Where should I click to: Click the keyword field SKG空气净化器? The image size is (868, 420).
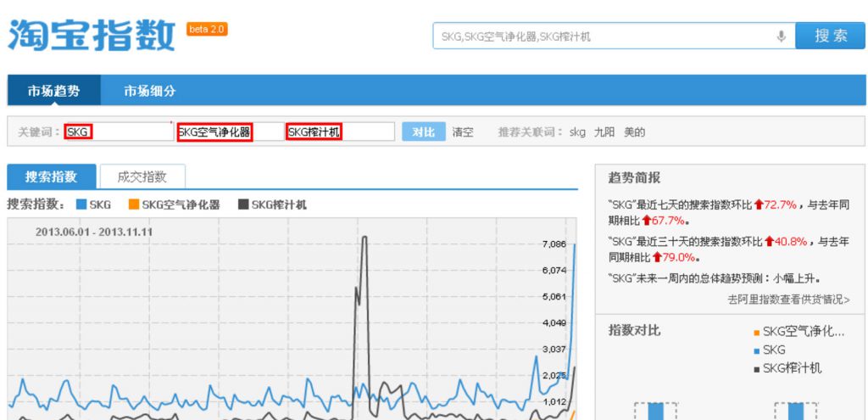click(230, 132)
